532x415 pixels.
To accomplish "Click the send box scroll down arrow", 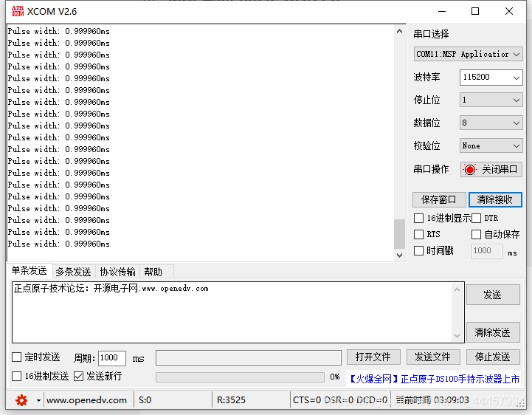I will pyautogui.click(x=457, y=336).
